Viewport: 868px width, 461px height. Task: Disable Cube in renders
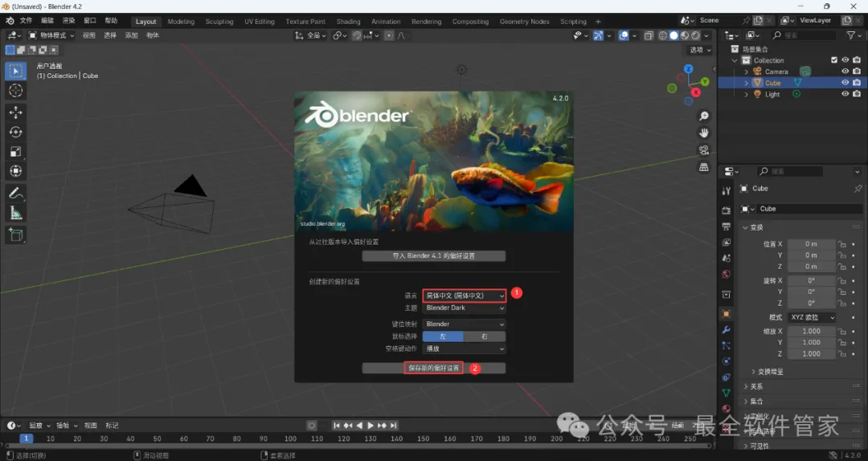coord(857,83)
